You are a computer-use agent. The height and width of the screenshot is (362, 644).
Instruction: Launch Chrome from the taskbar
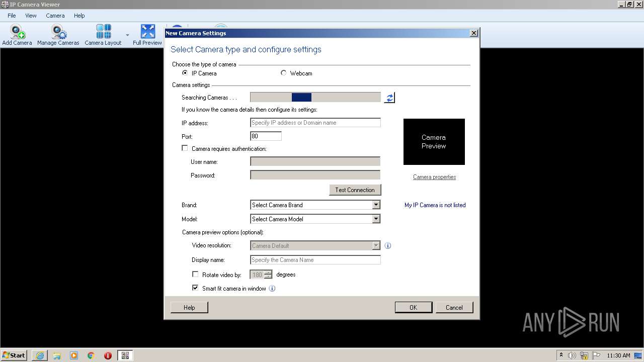click(x=91, y=355)
